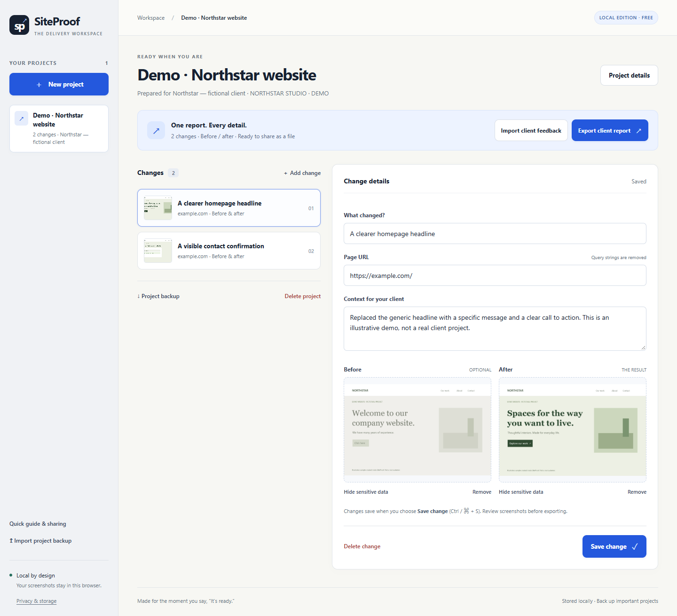Screen dimensions: 677x616
Task: Open Project details
Action: [629, 75]
